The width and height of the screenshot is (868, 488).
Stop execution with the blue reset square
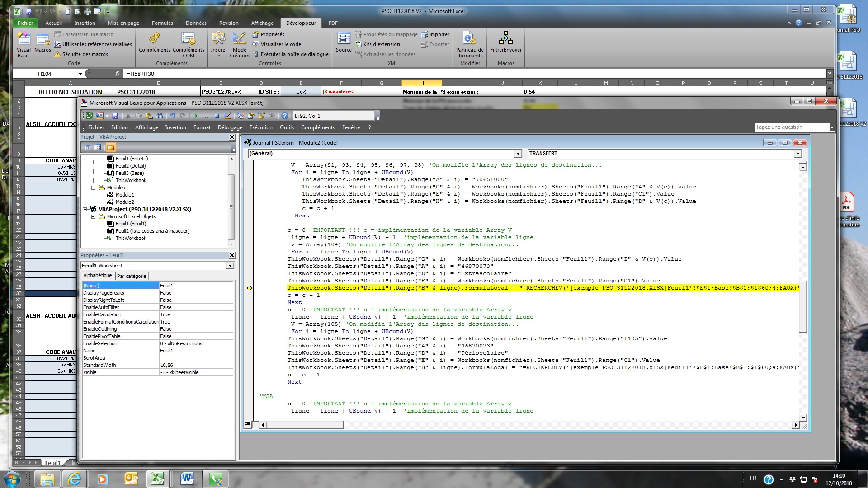[217, 116]
